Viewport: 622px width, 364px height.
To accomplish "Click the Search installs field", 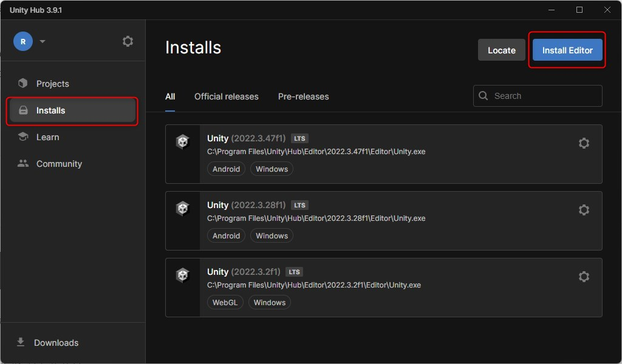I will tap(544, 96).
